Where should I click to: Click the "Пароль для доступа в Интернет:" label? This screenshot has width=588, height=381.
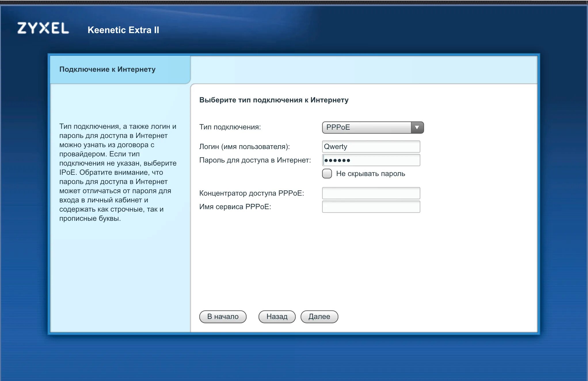point(255,160)
